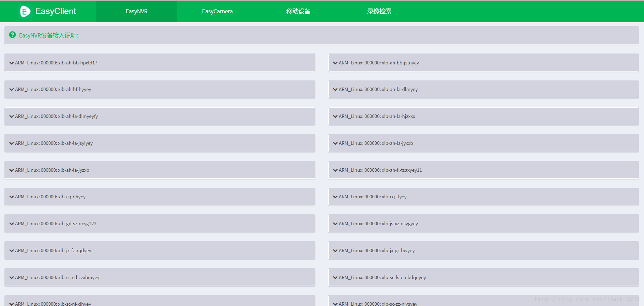Select device text xlb-jx-fz-xqdyey

click(75, 250)
